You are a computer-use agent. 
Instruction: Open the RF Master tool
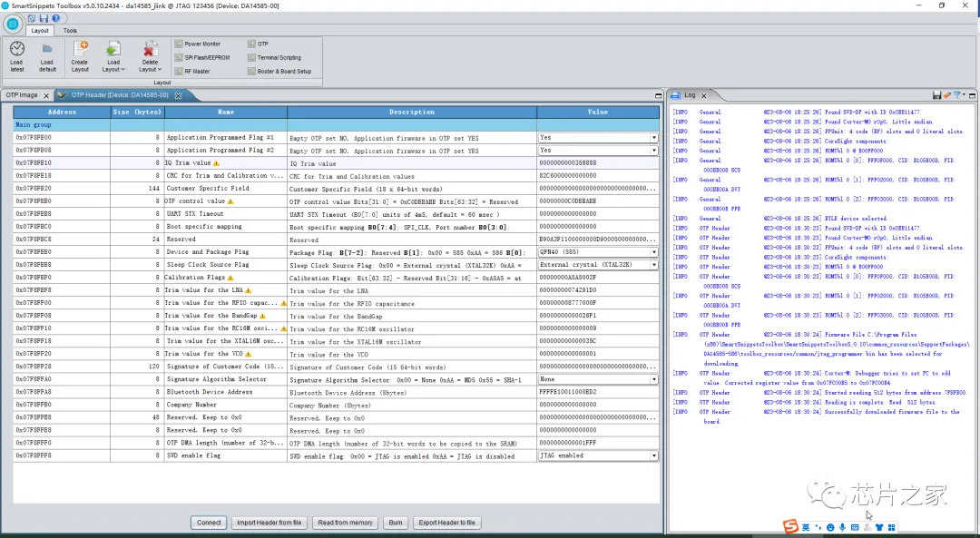[196, 71]
